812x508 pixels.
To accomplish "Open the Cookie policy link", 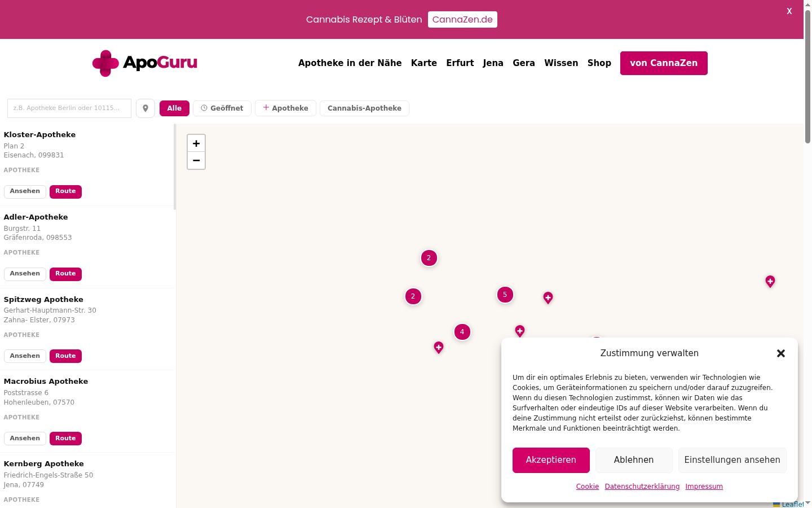I will (x=588, y=487).
